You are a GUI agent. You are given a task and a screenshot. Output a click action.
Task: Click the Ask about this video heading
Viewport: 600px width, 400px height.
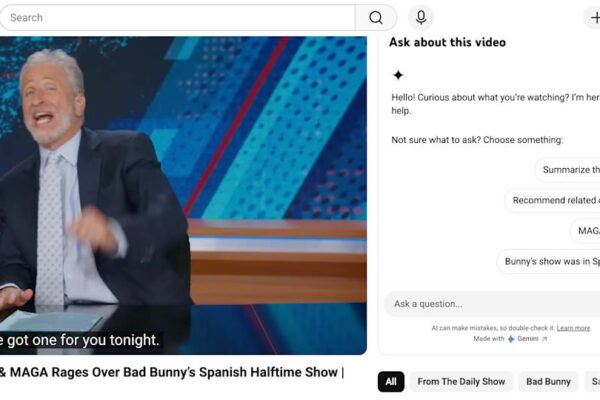447,43
